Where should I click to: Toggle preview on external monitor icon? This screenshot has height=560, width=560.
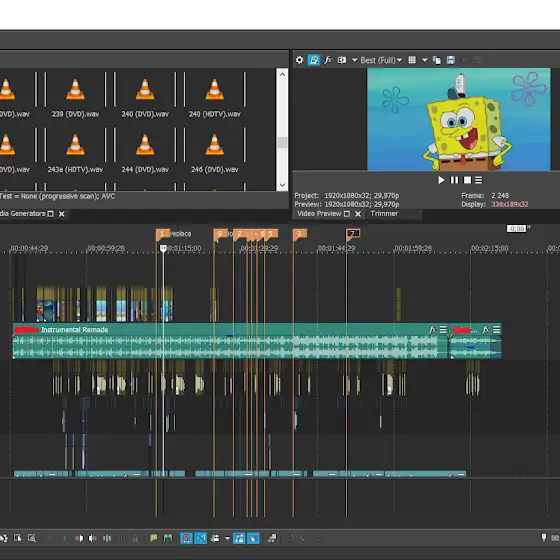(x=314, y=60)
